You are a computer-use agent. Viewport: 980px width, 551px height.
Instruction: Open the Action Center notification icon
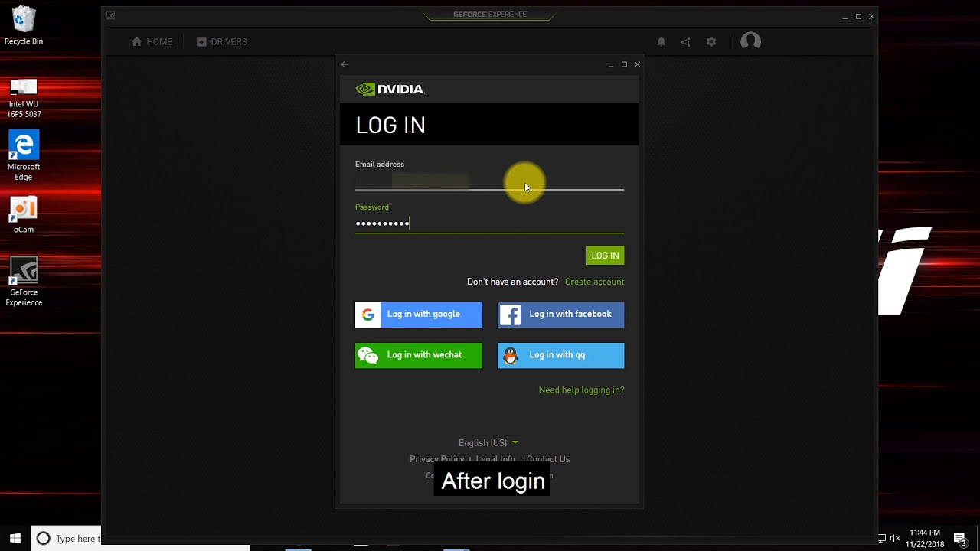pyautogui.click(x=960, y=539)
